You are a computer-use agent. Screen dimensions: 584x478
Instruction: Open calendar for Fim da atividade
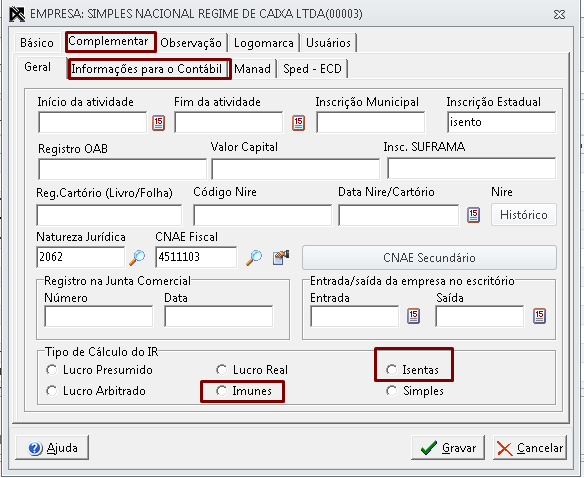coord(298,123)
